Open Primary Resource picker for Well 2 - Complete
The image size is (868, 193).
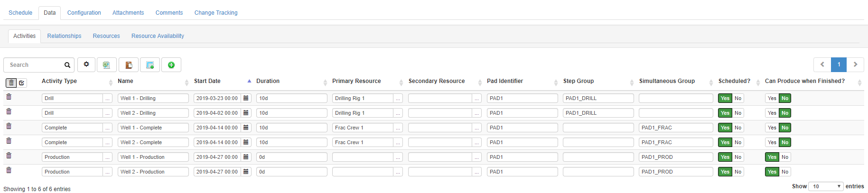click(x=398, y=142)
